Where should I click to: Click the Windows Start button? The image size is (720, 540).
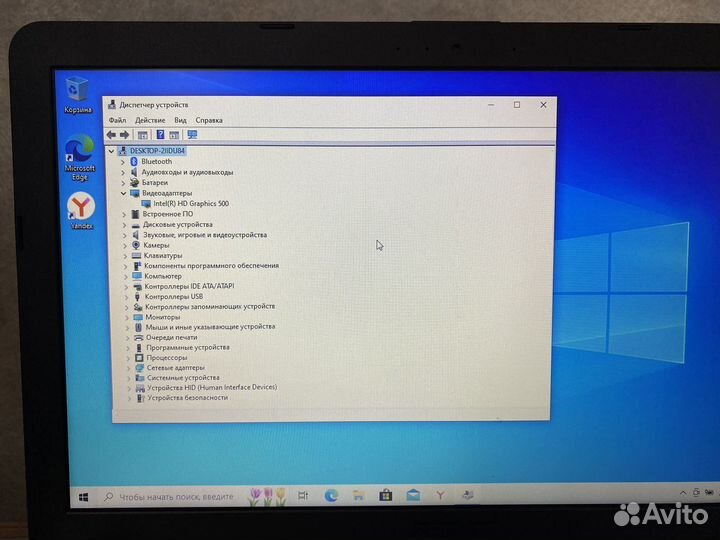pos(83,496)
